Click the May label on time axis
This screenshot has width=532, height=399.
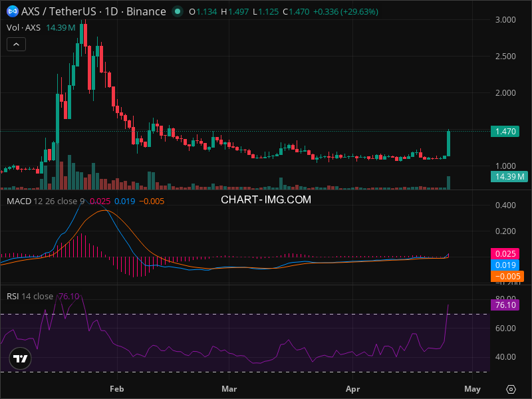pos(472,389)
